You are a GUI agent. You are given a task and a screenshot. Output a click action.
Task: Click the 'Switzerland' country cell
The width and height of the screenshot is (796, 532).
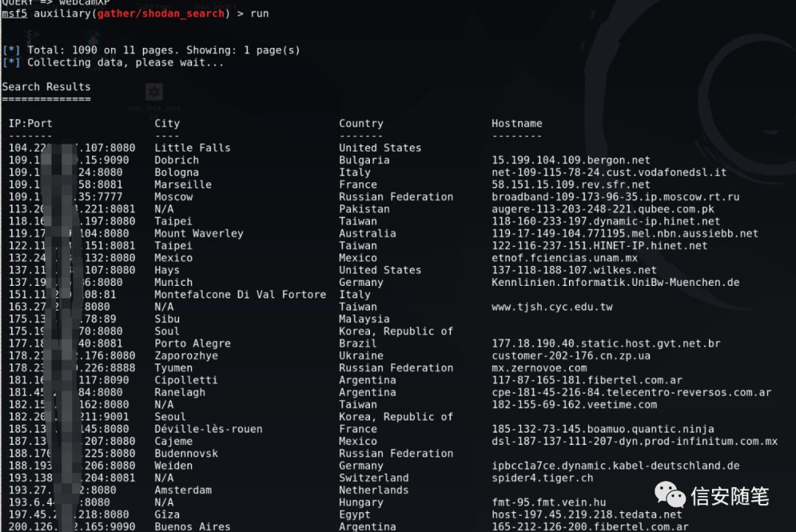(x=374, y=477)
